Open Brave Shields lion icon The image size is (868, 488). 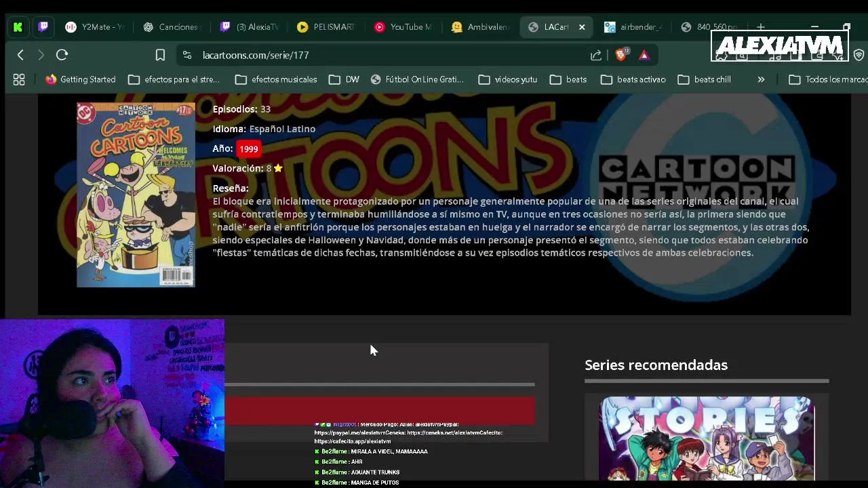[621, 55]
